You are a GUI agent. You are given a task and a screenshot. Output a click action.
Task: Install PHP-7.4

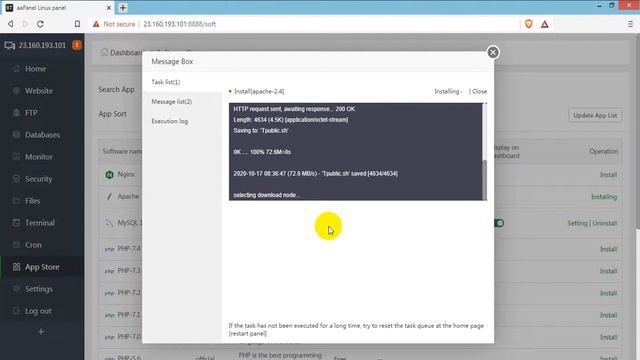point(608,249)
